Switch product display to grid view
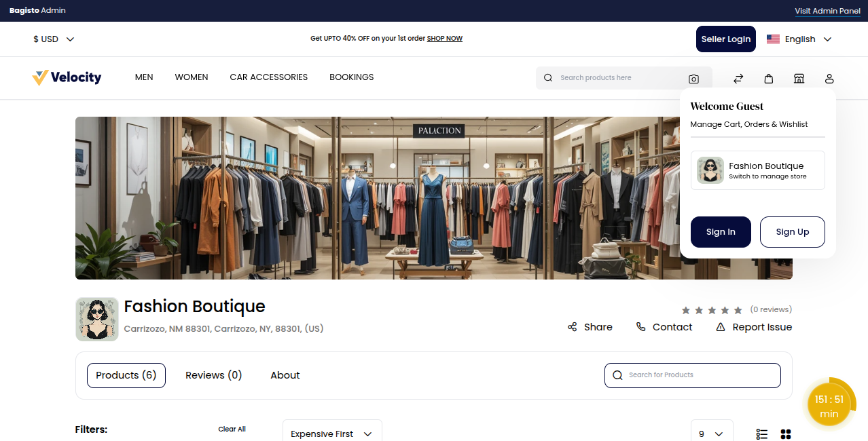Screen dimensions: 868x441 (x=785, y=434)
